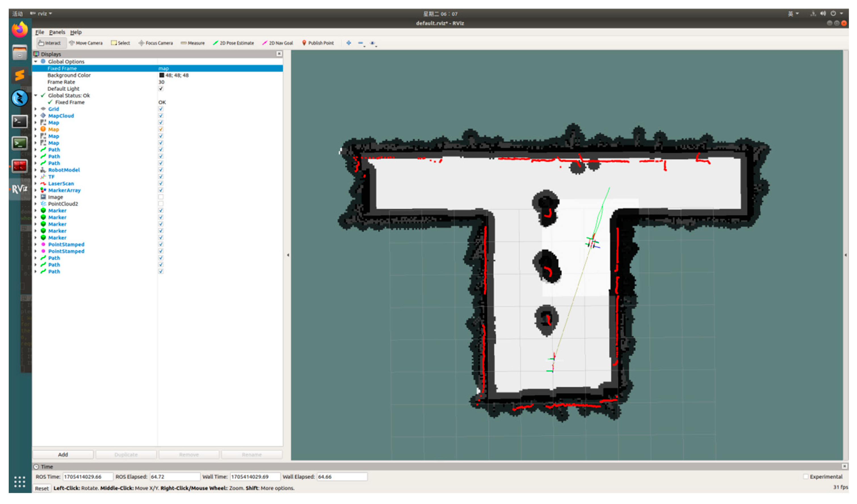Open the File menu
Image resolution: width=857 pixels, height=504 pixels.
tap(39, 32)
